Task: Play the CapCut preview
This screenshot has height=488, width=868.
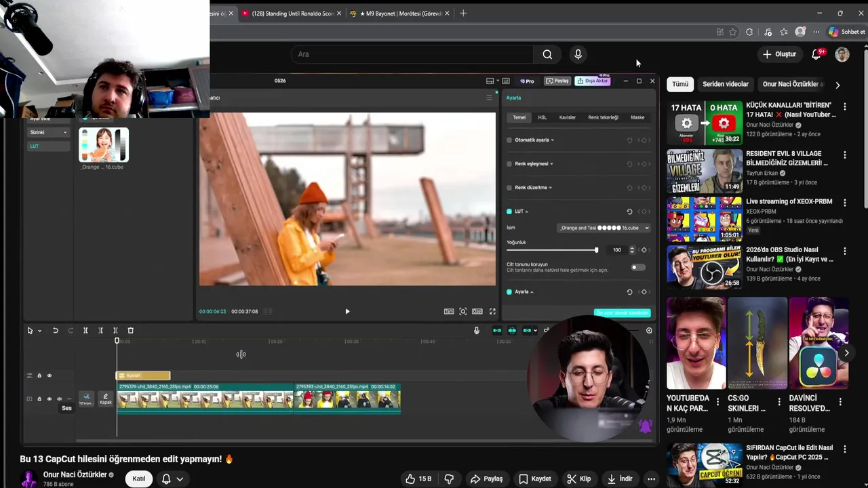Action: (x=347, y=312)
